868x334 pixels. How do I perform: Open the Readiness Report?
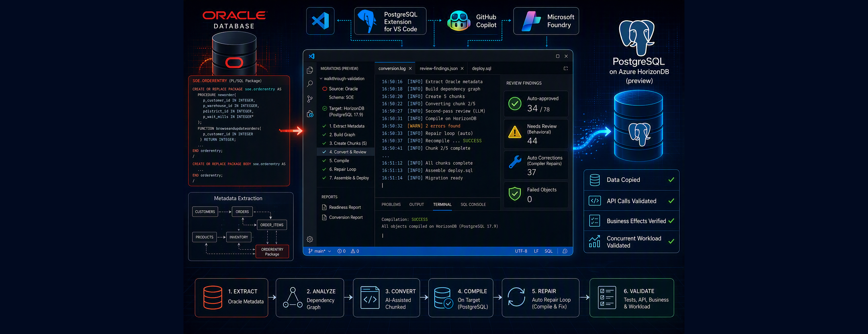click(x=341, y=207)
